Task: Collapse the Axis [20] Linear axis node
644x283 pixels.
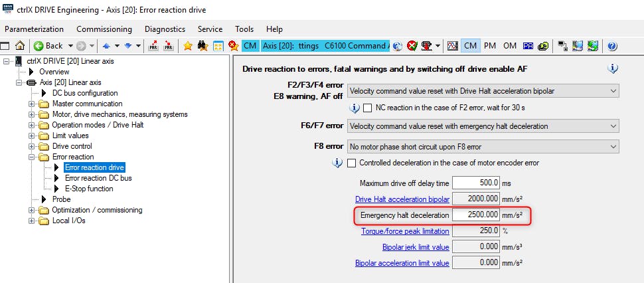Action: click(19, 82)
